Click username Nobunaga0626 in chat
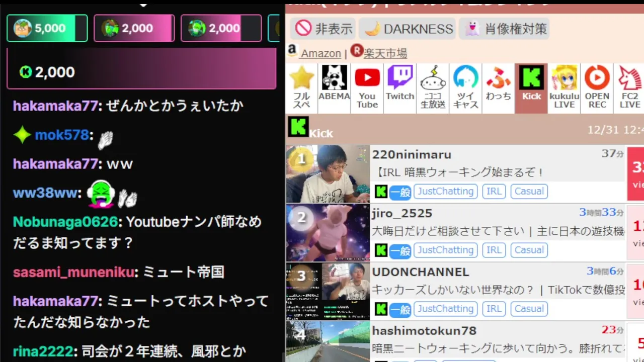Image resolution: width=644 pixels, height=362 pixels. coord(65,222)
